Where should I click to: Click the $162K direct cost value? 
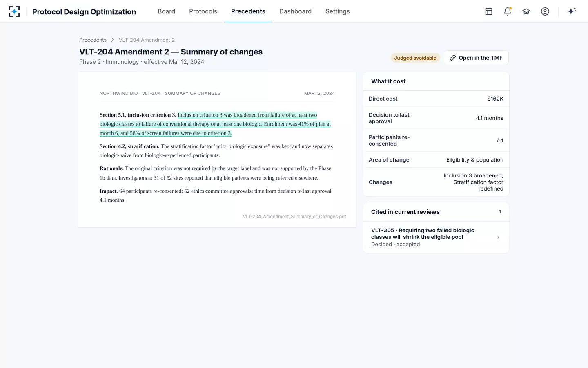[495, 99]
